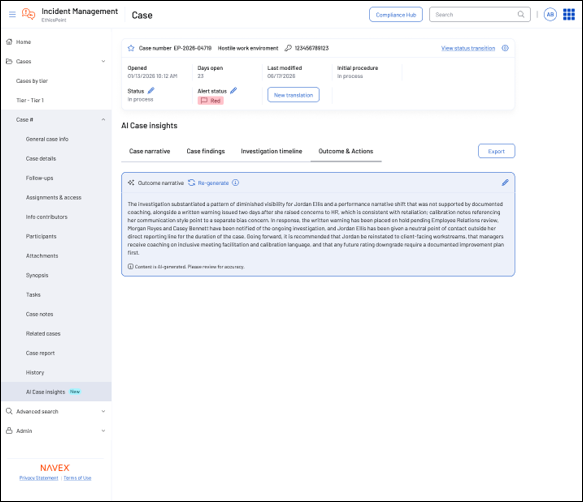Switch to the Case narrative tab
The width and height of the screenshot is (583, 502).
pyautogui.click(x=149, y=151)
